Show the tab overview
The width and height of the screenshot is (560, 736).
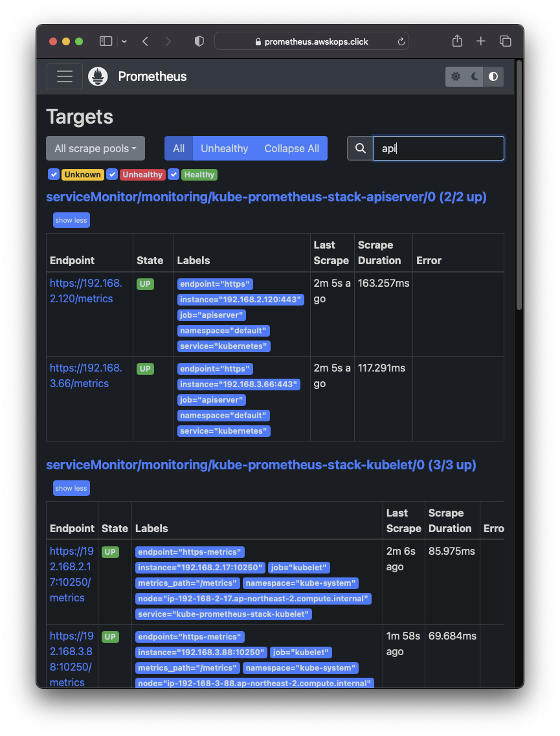point(506,41)
